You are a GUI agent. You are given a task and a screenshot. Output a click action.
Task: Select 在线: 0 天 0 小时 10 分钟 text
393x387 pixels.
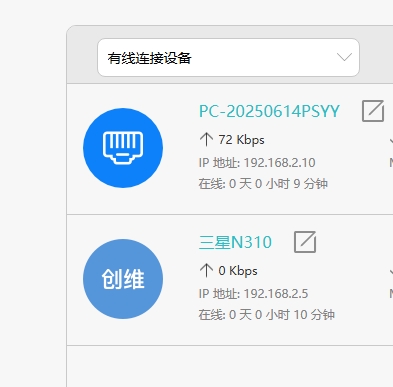pyautogui.click(x=267, y=315)
